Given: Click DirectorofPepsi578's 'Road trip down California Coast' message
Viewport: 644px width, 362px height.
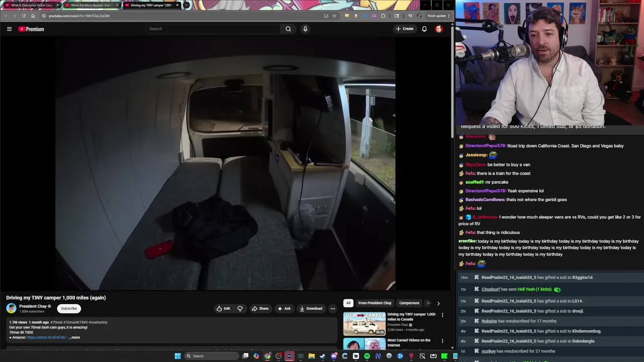Looking at the screenshot, I should [x=566, y=146].
